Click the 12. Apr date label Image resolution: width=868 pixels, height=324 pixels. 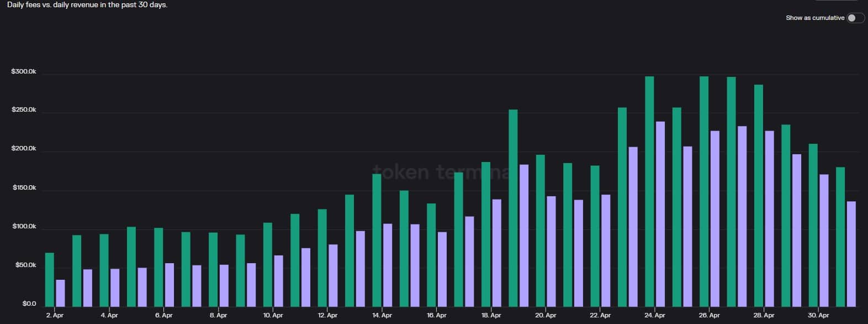327,316
